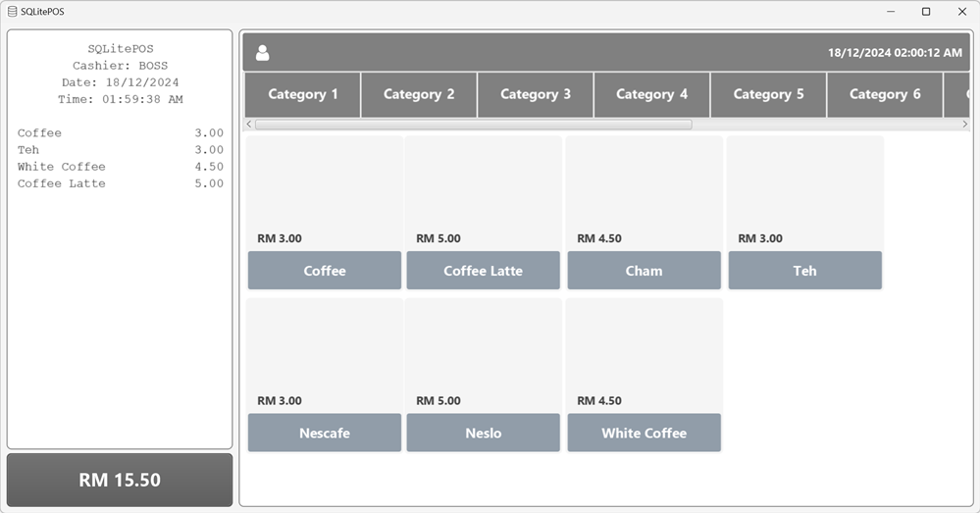Open the Category 1 tab

(x=303, y=94)
